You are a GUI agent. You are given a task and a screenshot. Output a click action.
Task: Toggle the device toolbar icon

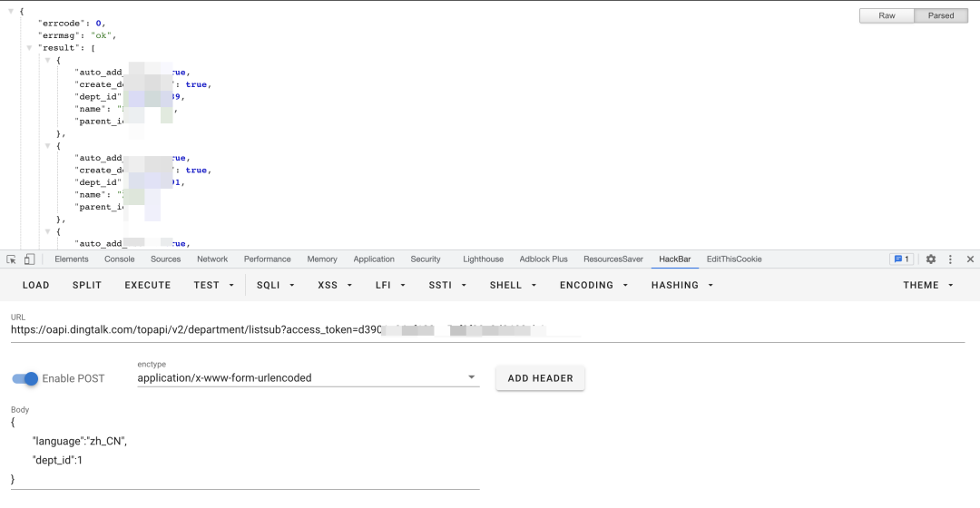click(29, 259)
